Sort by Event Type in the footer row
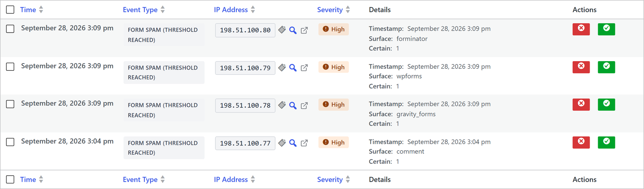 pos(144,179)
